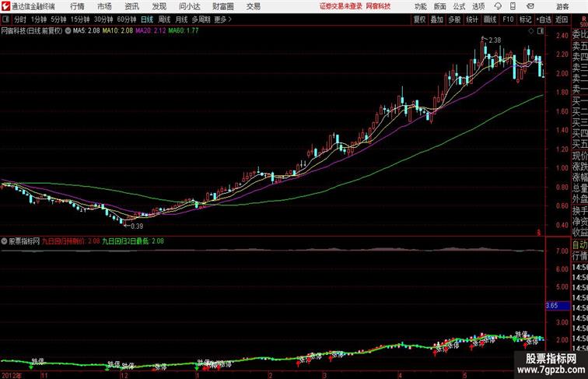
Task: Click the 复权 button
Action: point(420,19)
